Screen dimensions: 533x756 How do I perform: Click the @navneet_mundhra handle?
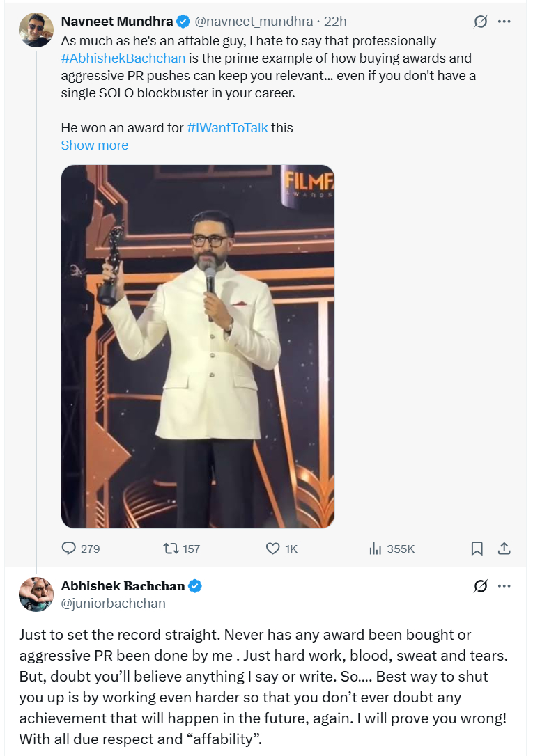[254, 22]
